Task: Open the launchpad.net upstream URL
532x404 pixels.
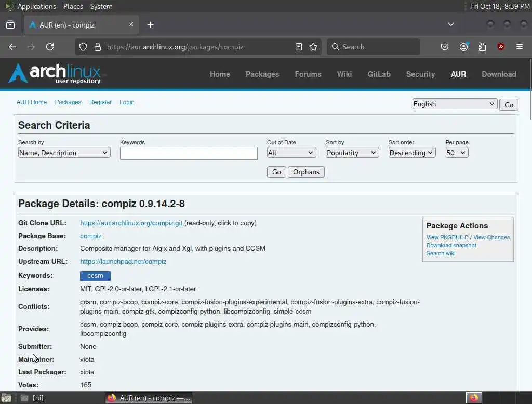Action: (x=123, y=262)
